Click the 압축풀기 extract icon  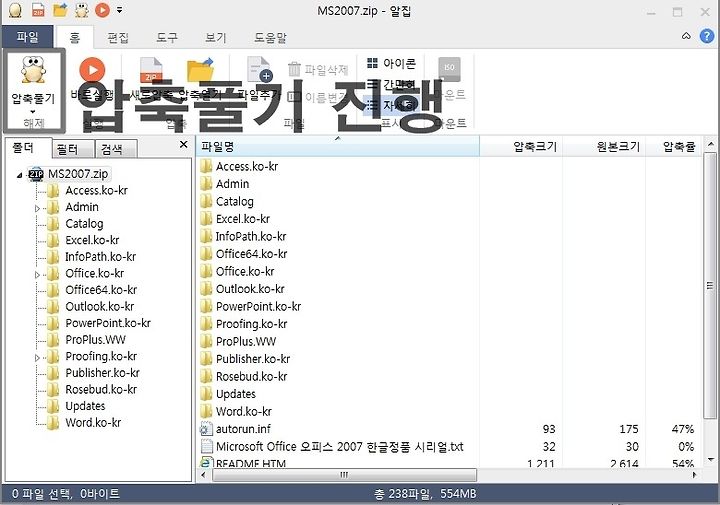[33, 70]
